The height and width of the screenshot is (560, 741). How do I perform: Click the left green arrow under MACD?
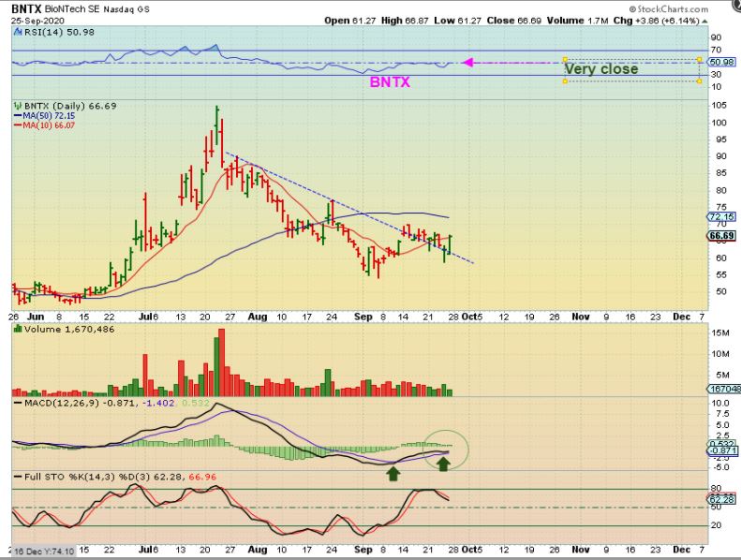393,474
